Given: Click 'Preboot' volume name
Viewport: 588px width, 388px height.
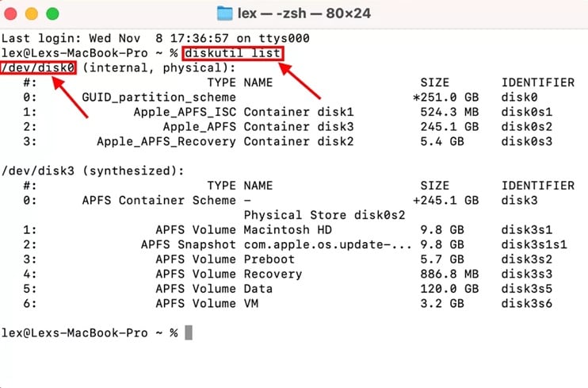Looking at the screenshot, I should [269, 259].
